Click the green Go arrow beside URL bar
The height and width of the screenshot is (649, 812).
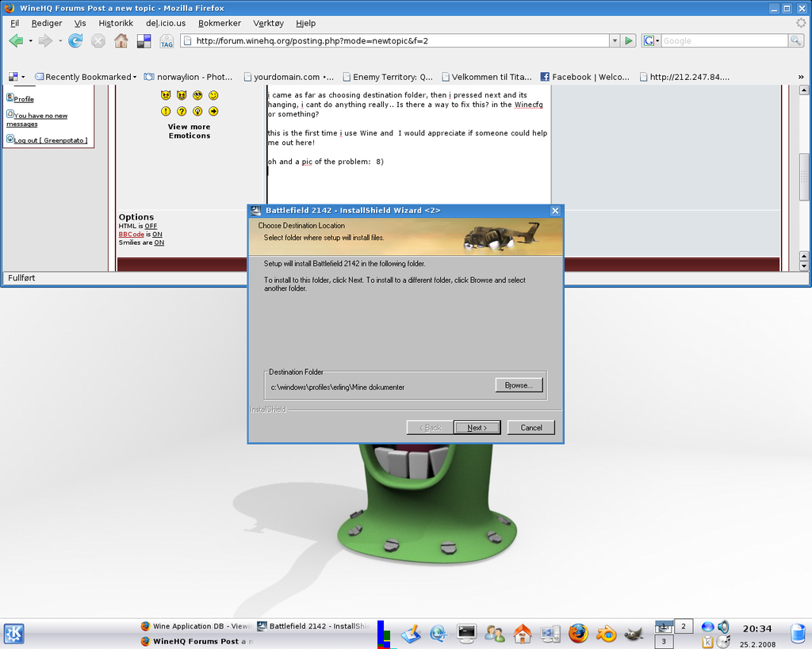click(x=629, y=40)
